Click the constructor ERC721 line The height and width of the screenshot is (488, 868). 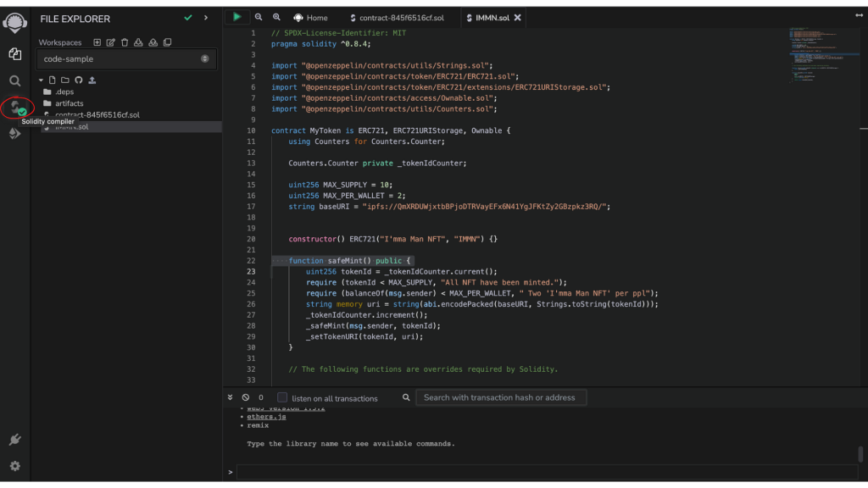point(393,239)
